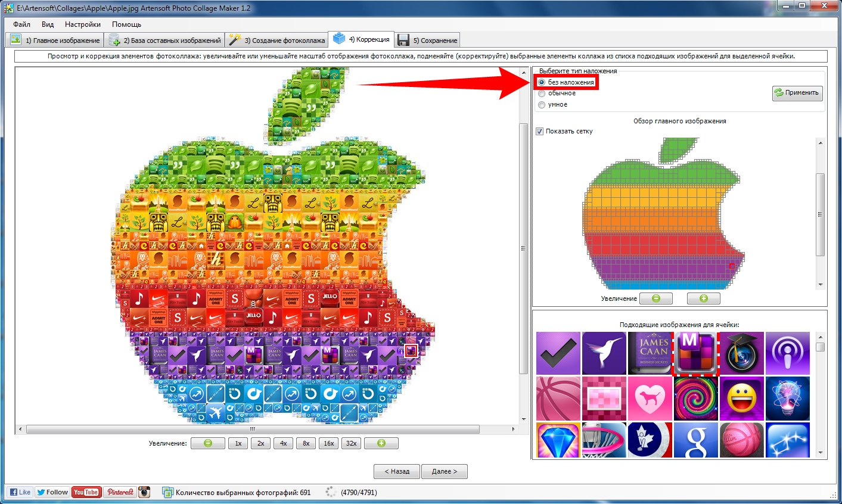
Task: Choose the James Caan book thumbnail
Action: tap(650, 353)
